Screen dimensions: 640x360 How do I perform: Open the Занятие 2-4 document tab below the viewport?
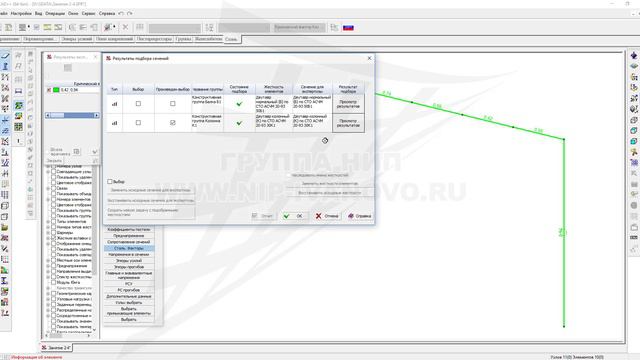pos(57,348)
